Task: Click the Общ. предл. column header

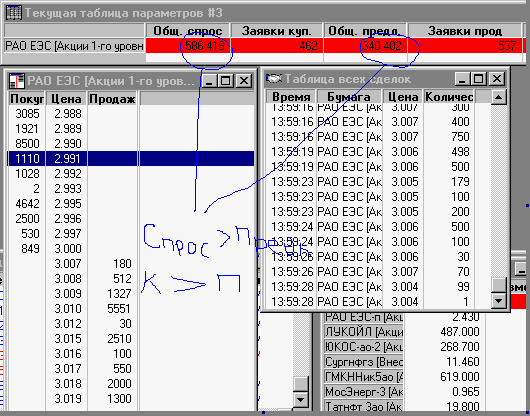Action: tap(365, 31)
